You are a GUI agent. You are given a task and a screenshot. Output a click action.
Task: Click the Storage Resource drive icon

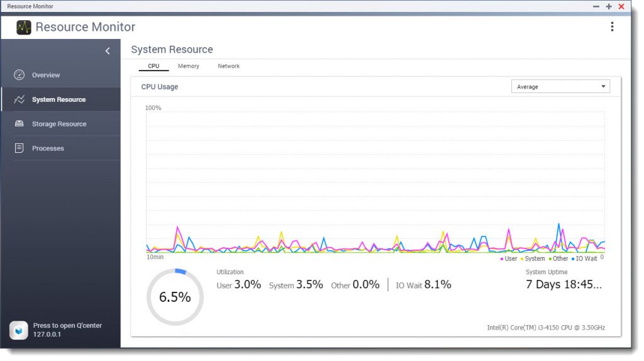click(x=19, y=124)
